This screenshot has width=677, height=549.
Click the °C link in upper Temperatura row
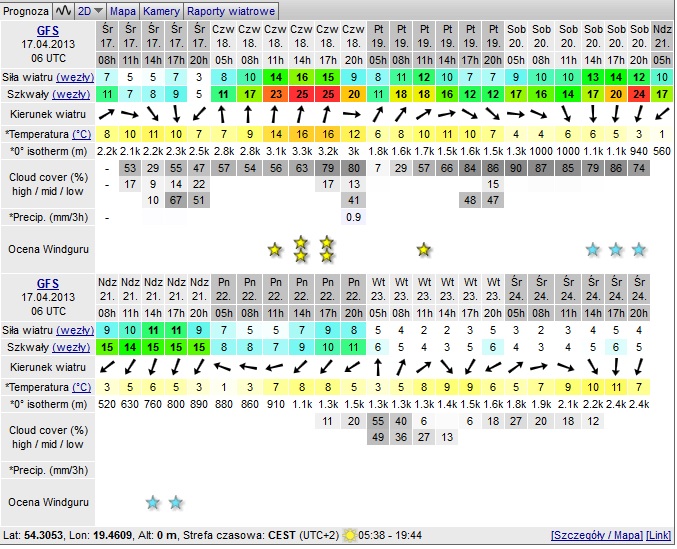[x=82, y=134]
